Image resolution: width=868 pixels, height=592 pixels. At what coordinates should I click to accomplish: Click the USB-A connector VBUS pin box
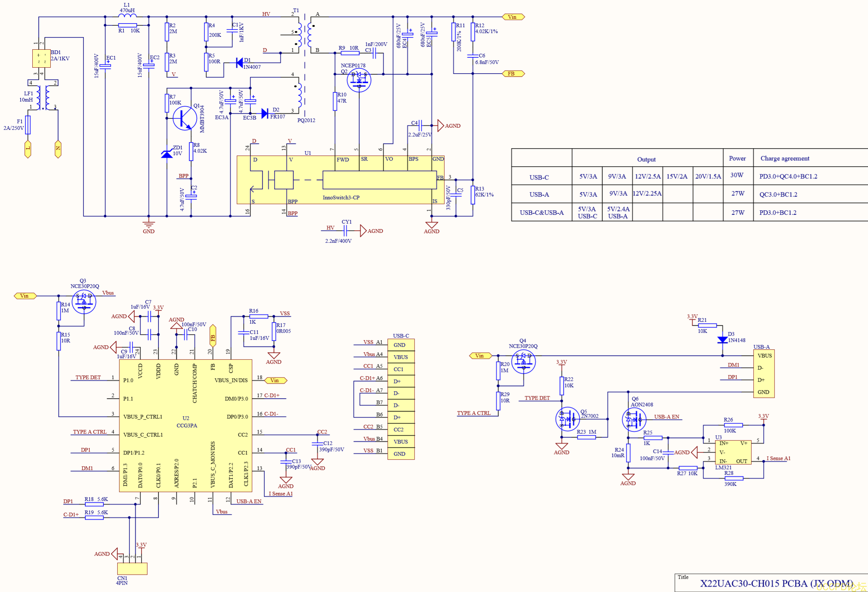(764, 356)
